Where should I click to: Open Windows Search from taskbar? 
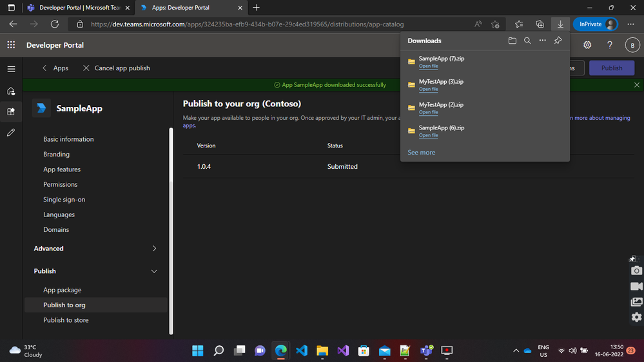pos(219,350)
